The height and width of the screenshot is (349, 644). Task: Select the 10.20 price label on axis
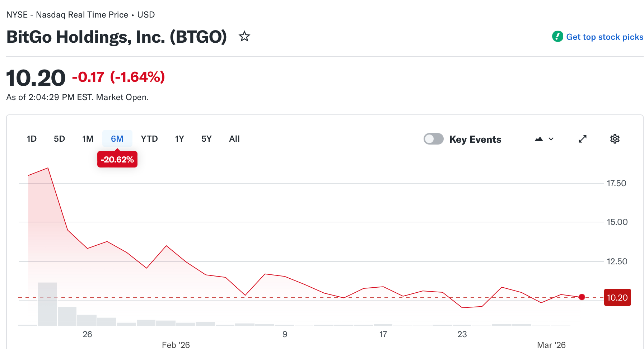pos(617,297)
